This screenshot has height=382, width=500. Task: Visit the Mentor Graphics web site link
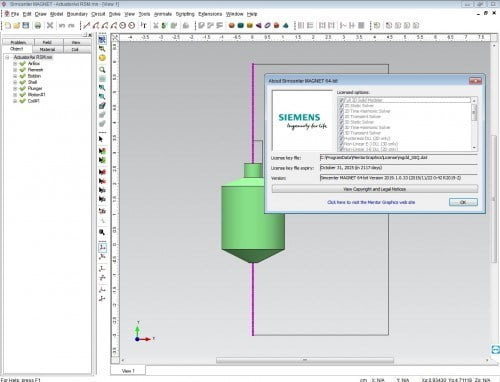click(x=371, y=202)
